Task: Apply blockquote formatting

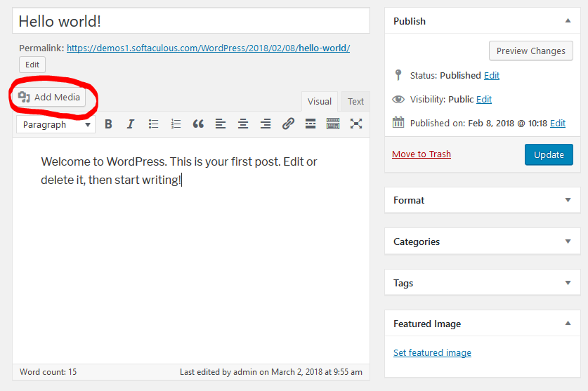Action: [198, 124]
